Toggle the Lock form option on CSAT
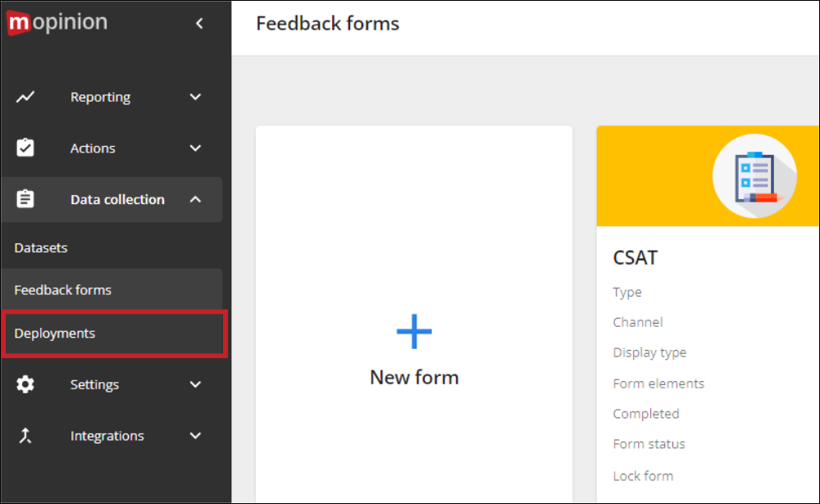This screenshot has width=820, height=504. tap(643, 475)
